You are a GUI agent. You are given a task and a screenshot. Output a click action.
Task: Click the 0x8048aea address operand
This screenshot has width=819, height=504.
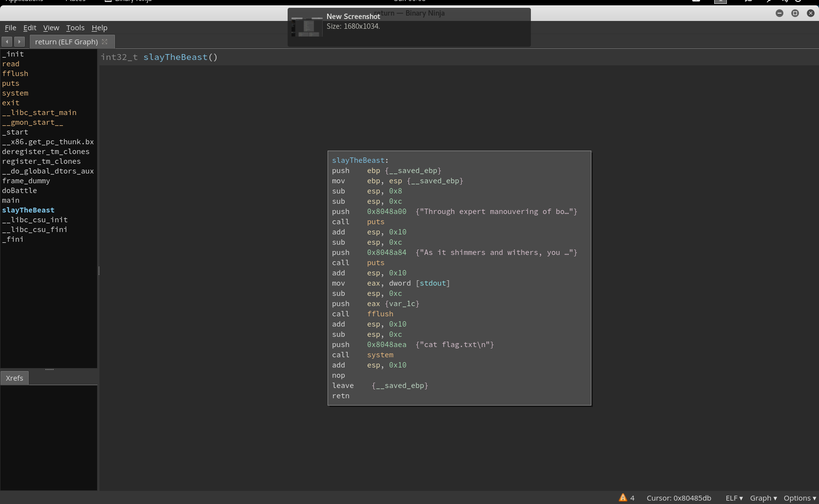click(x=386, y=345)
